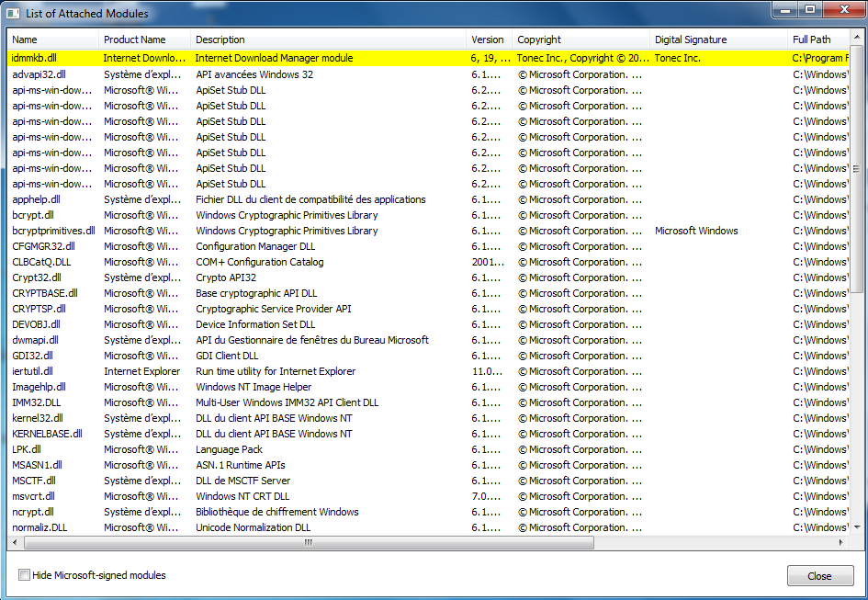Click 'Unicode Normalization DLL' description
868x600 pixels.
(x=253, y=527)
